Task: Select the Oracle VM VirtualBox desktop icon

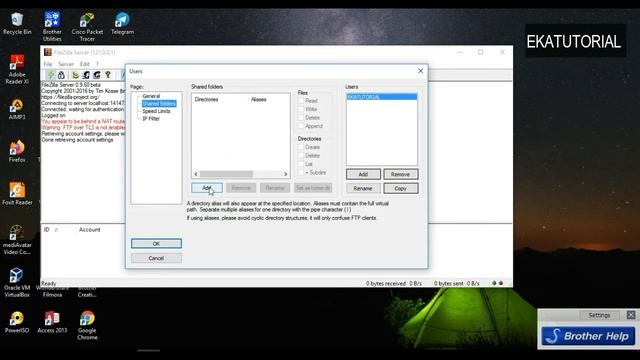Action: [x=17, y=282]
